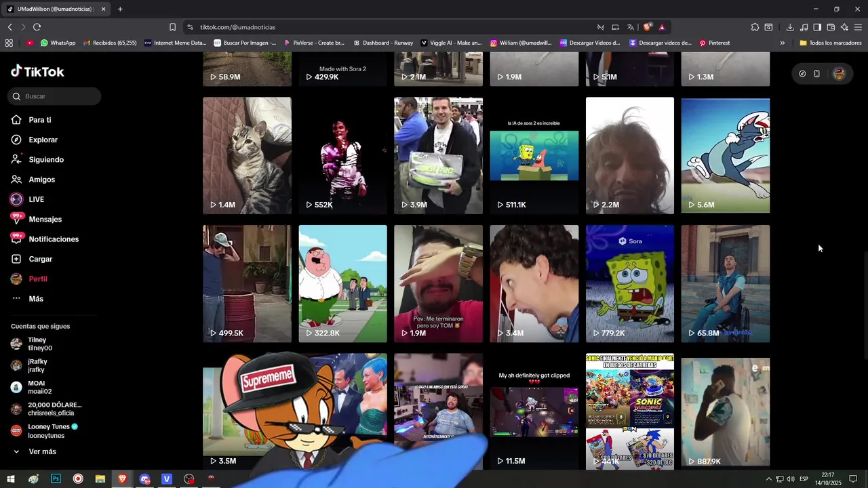Play the 2.2M messy-hair man video
The image size is (868, 488).
coord(630,155)
